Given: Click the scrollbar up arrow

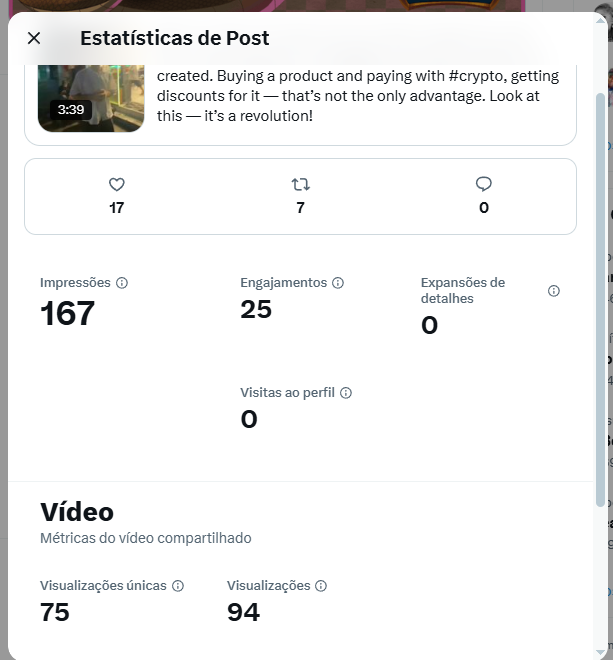Looking at the screenshot, I should pos(600,20).
